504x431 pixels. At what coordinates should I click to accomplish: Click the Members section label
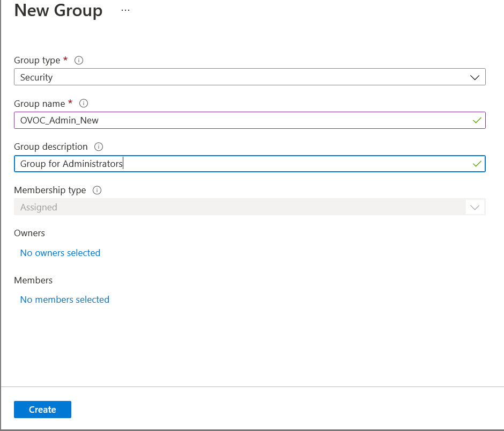tap(33, 280)
